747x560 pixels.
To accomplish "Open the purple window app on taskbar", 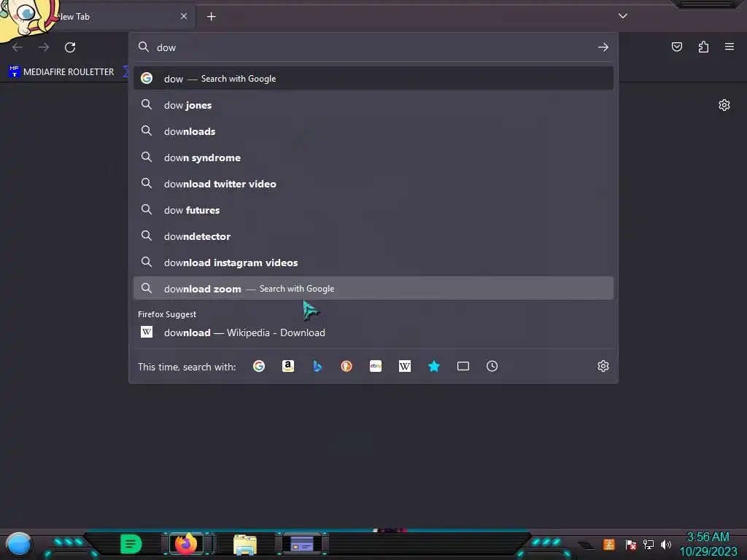I will [302, 543].
